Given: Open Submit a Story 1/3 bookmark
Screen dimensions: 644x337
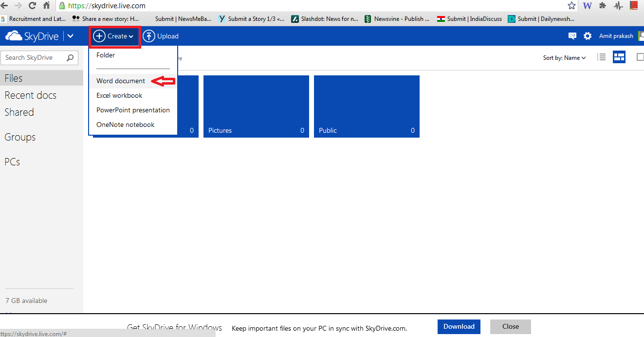Looking at the screenshot, I should [x=251, y=19].
